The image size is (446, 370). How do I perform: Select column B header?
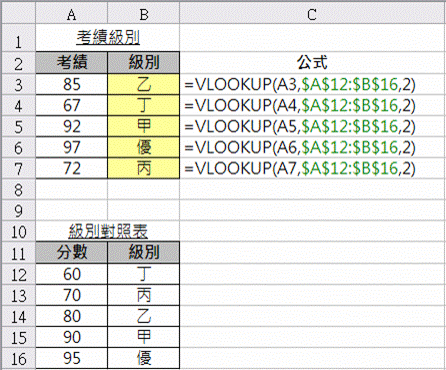point(144,14)
